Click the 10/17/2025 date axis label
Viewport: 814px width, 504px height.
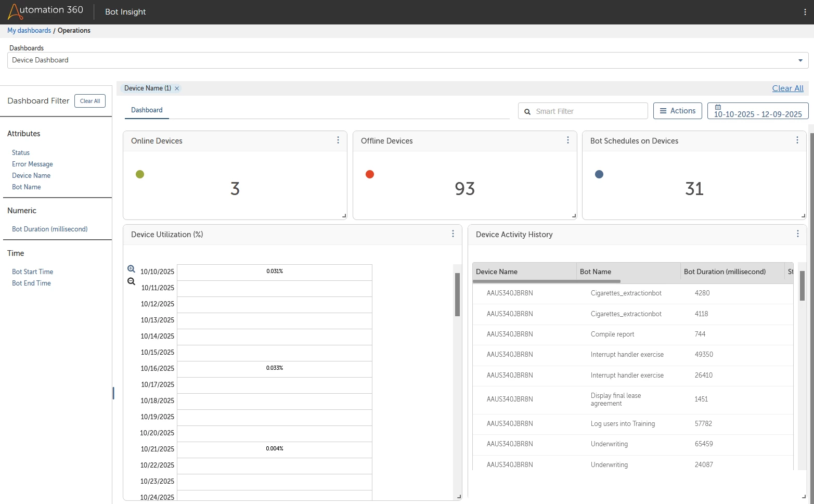(158, 385)
